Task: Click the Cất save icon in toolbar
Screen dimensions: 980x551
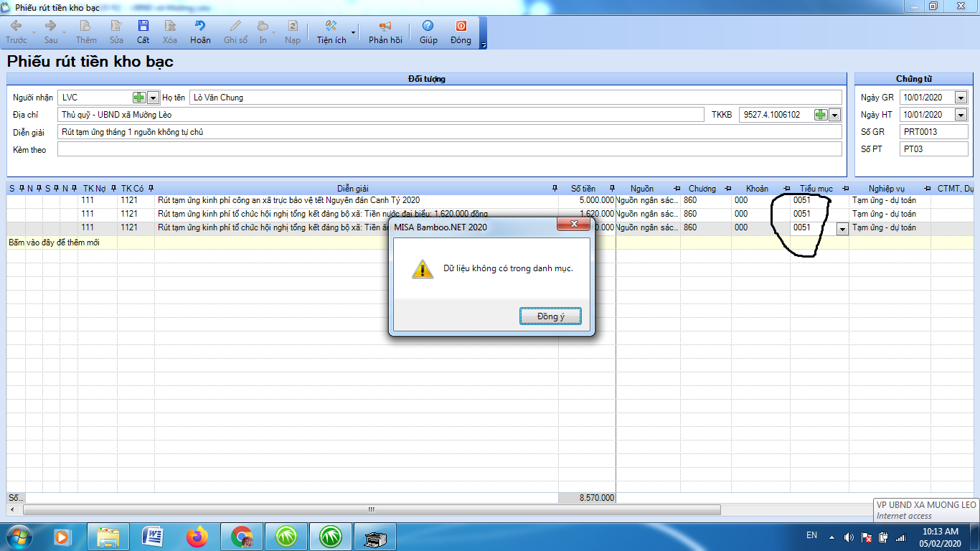Action: [143, 27]
